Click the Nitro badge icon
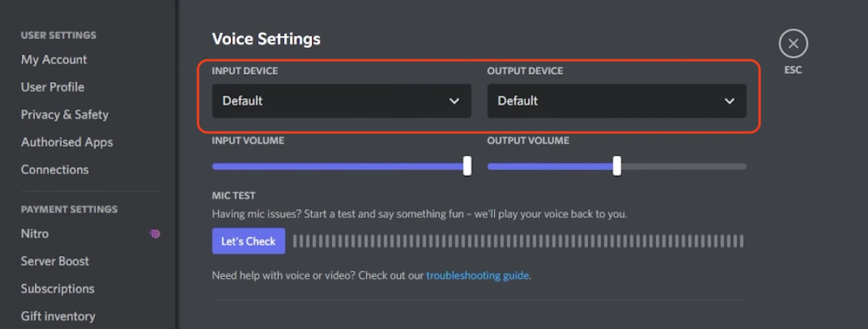 pyautogui.click(x=155, y=234)
